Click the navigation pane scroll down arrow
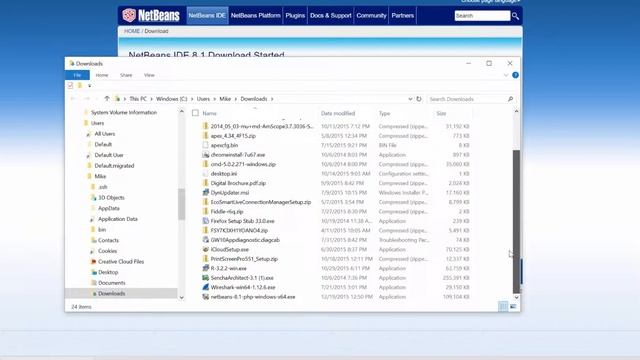This screenshot has height=360, width=640. coord(182,298)
